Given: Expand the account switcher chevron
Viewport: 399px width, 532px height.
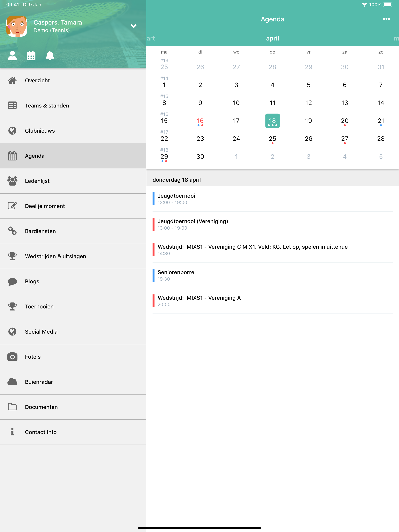Looking at the screenshot, I should coord(134,26).
